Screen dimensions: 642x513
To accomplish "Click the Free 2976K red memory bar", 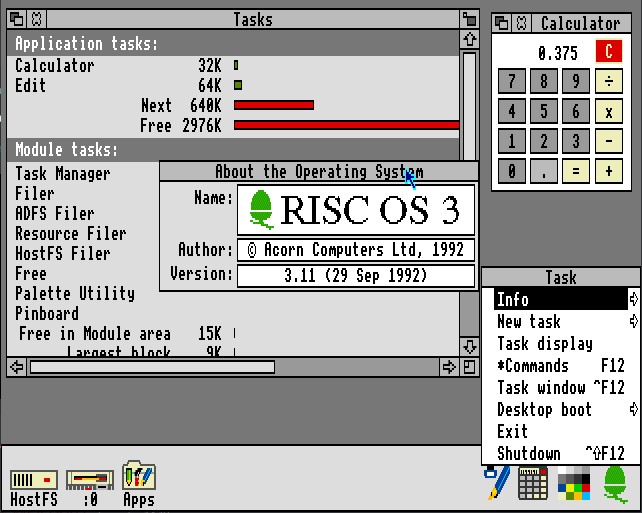I will [346, 125].
